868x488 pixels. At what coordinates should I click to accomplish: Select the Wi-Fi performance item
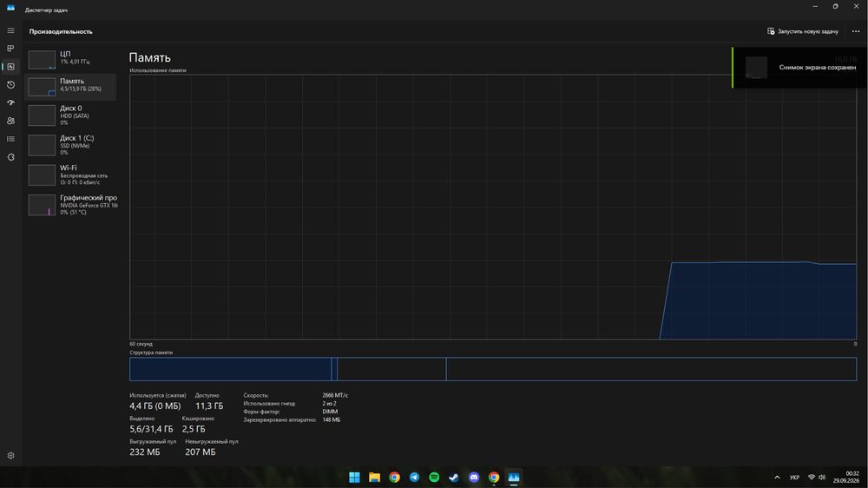[70, 175]
